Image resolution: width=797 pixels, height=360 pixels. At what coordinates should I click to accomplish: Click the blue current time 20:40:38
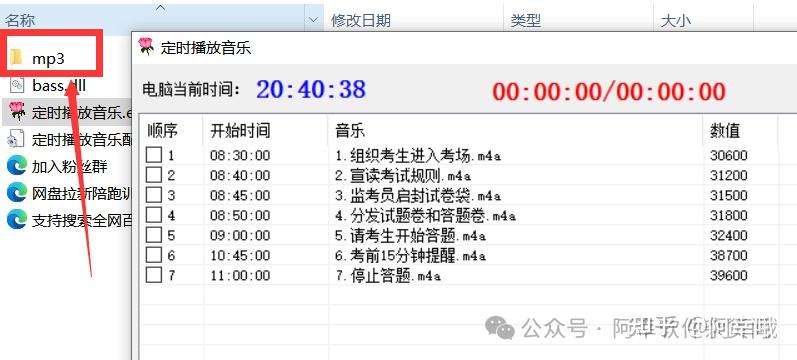[311, 89]
